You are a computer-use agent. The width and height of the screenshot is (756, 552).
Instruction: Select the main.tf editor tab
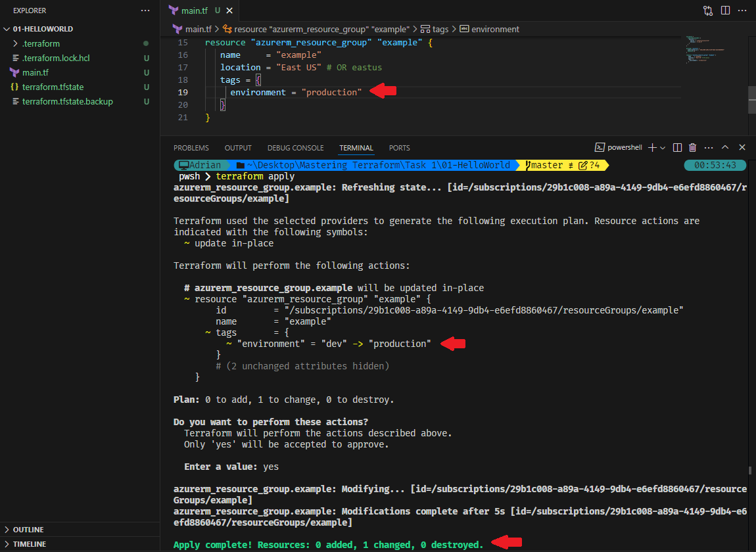[195, 10]
